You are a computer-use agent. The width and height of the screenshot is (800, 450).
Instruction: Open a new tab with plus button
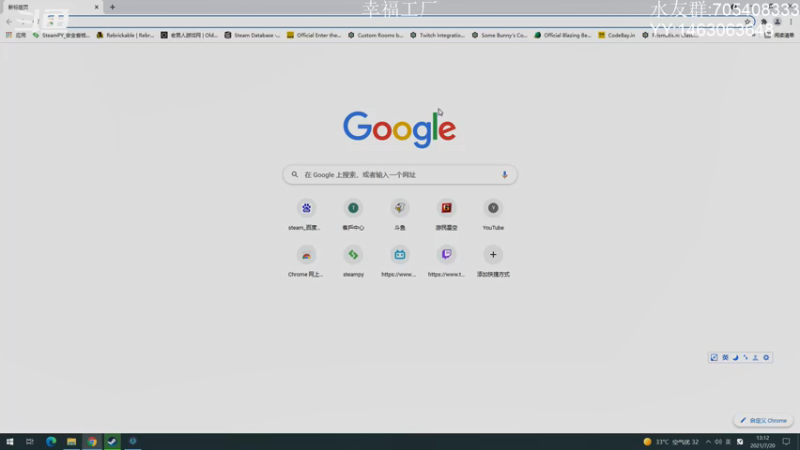tap(112, 7)
